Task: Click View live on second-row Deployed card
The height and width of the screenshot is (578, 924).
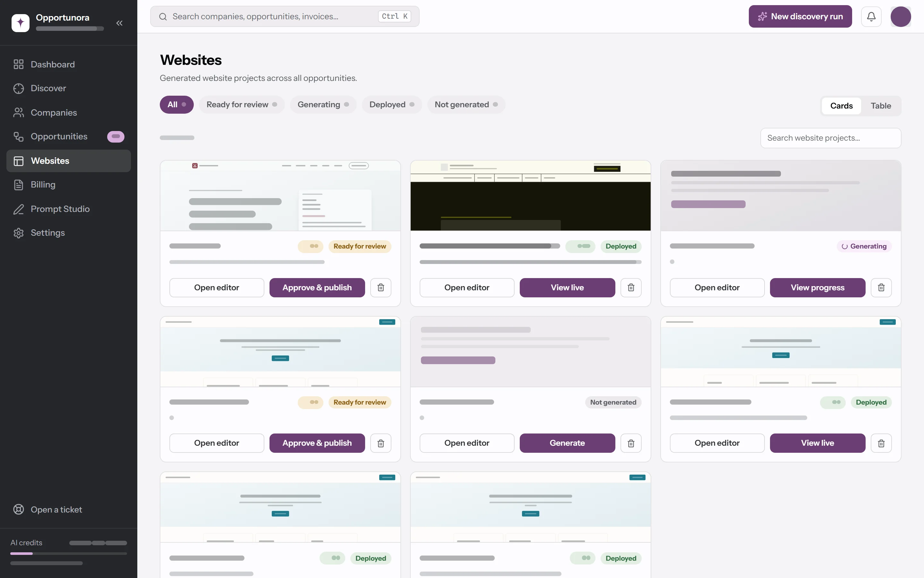Action: coord(817,443)
